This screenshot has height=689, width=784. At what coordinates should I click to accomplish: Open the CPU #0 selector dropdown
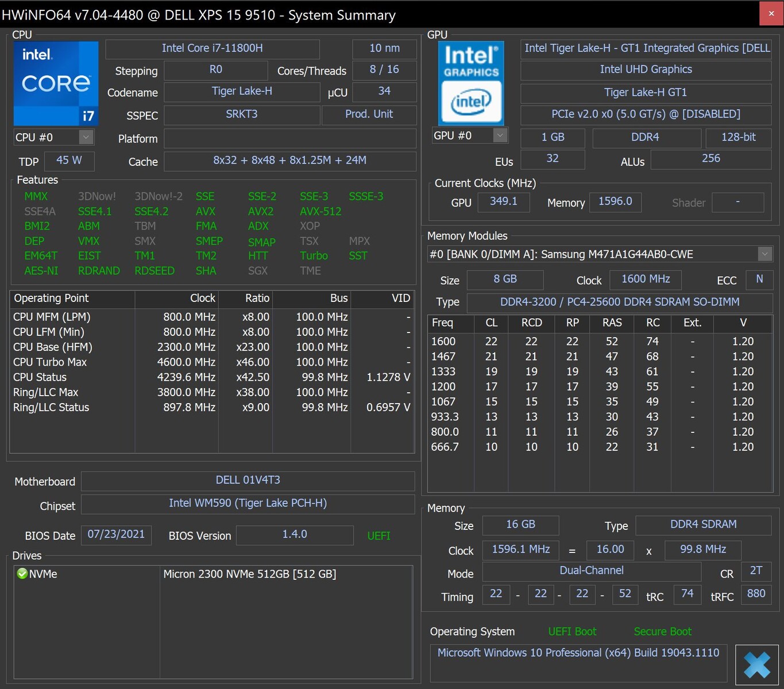tap(86, 137)
